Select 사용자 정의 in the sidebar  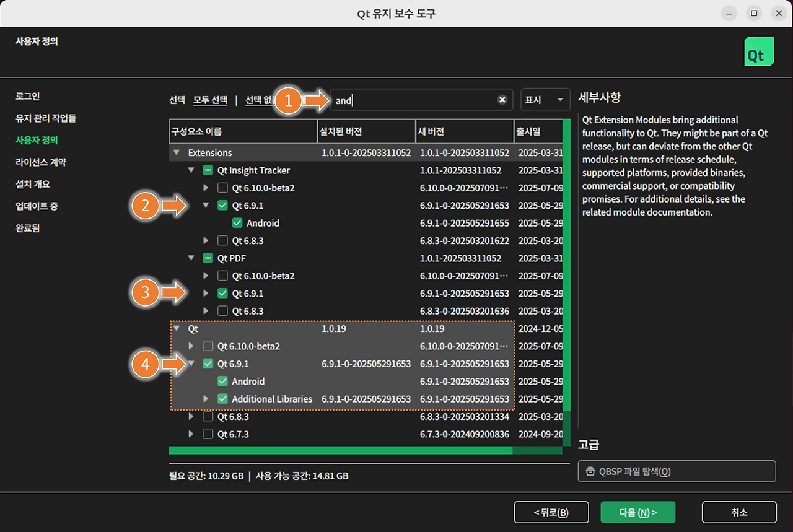[37, 140]
